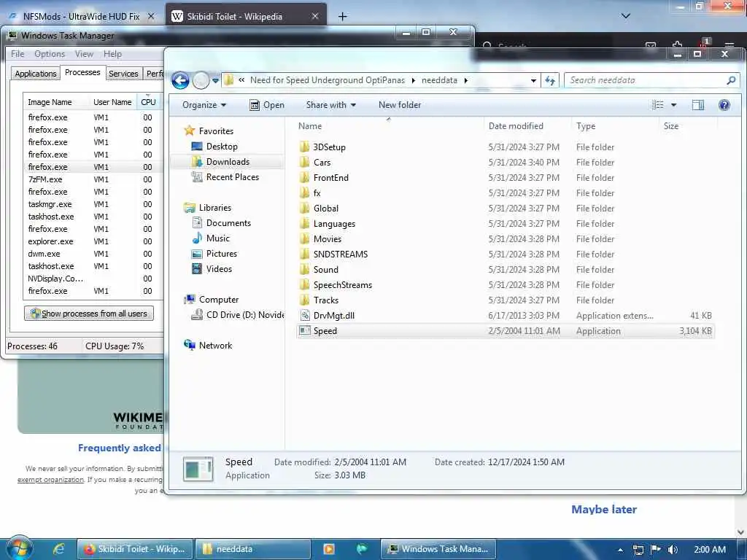
Task: Click Show processes from all users
Action: (89, 314)
